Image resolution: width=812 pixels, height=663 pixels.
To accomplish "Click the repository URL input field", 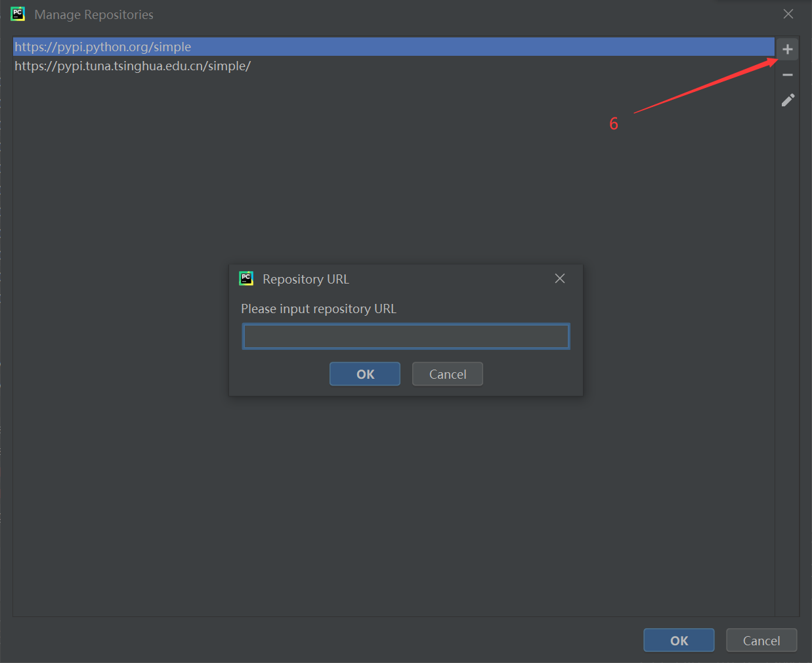I will [x=406, y=337].
